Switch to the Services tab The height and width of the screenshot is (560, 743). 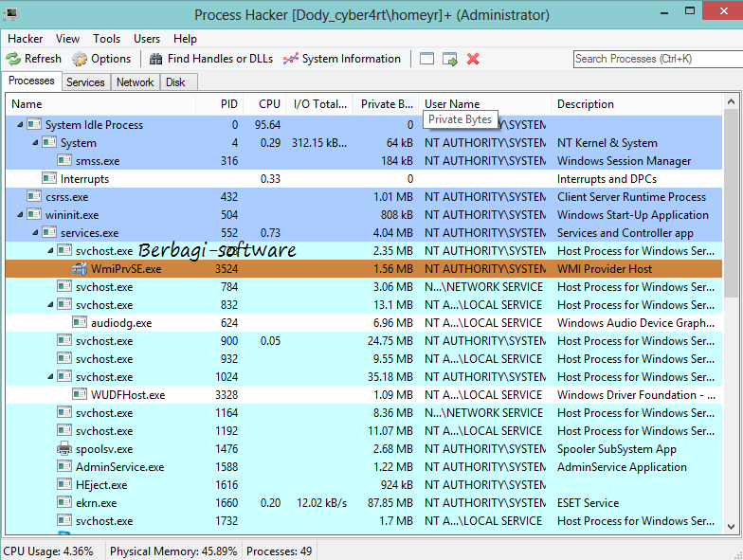(85, 81)
